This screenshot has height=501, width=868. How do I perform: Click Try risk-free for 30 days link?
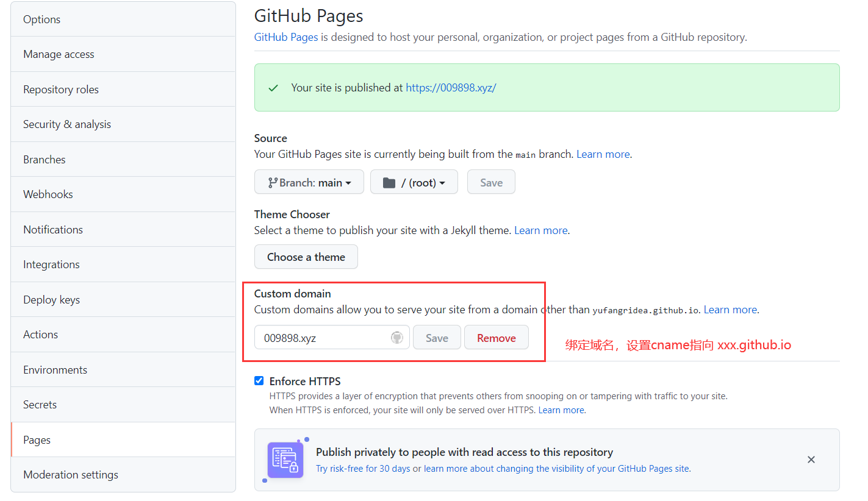coord(363,469)
